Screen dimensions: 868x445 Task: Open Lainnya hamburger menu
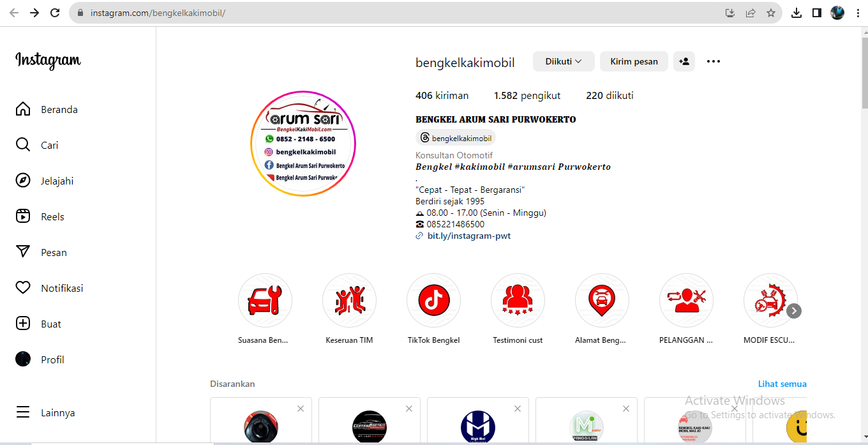[45, 412]
